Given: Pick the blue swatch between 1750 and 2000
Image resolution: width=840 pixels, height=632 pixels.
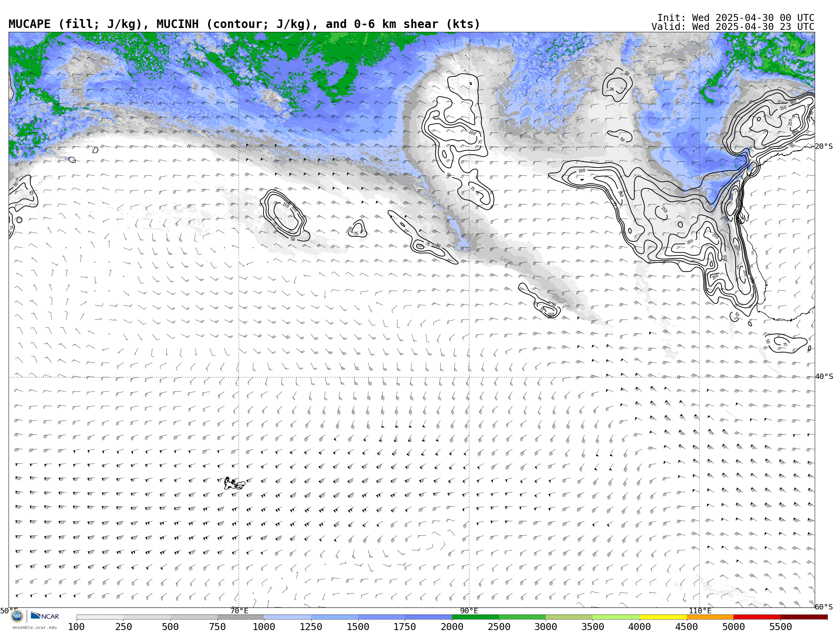Looking at the screenshot, I should pyautogui.click(x=429, y=617).
